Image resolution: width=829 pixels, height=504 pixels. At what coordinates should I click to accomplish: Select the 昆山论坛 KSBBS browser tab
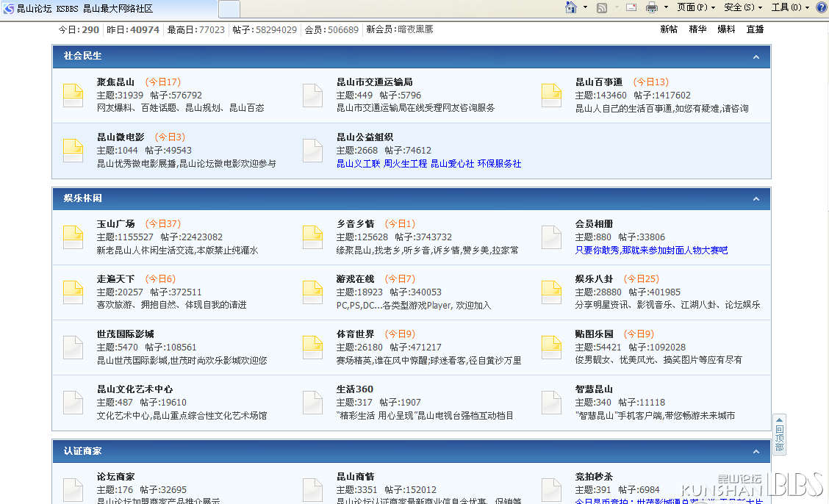(x=108, y=9)
